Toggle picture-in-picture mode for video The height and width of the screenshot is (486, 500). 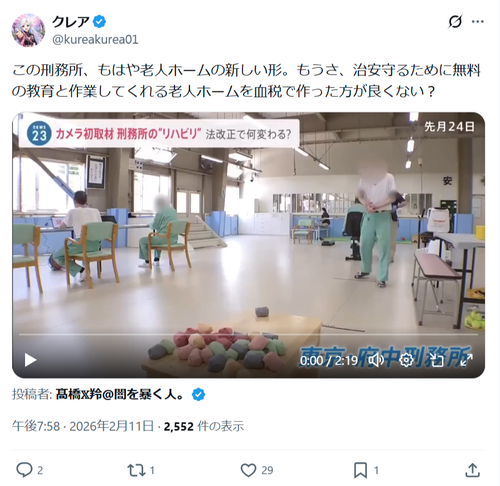click(436, 360)
